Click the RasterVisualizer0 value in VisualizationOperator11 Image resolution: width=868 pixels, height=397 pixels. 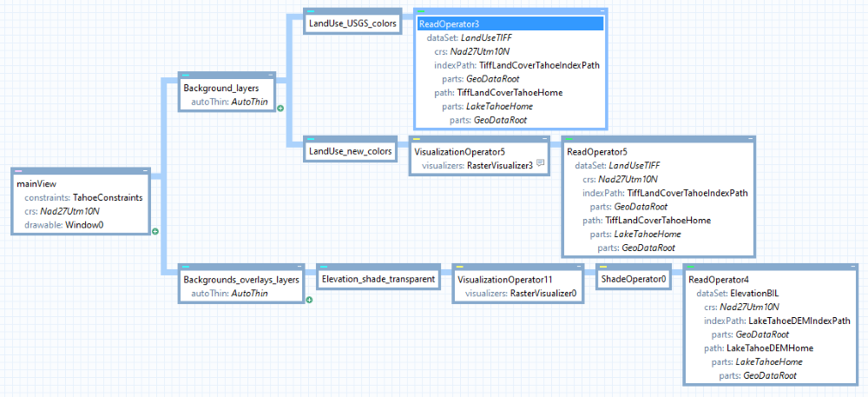pos(548,294)
